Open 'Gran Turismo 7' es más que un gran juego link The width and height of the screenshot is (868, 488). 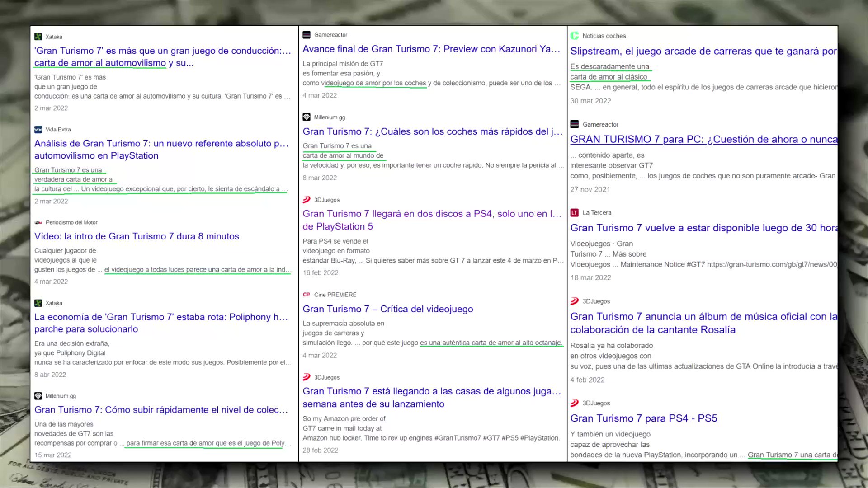[163, 56]
